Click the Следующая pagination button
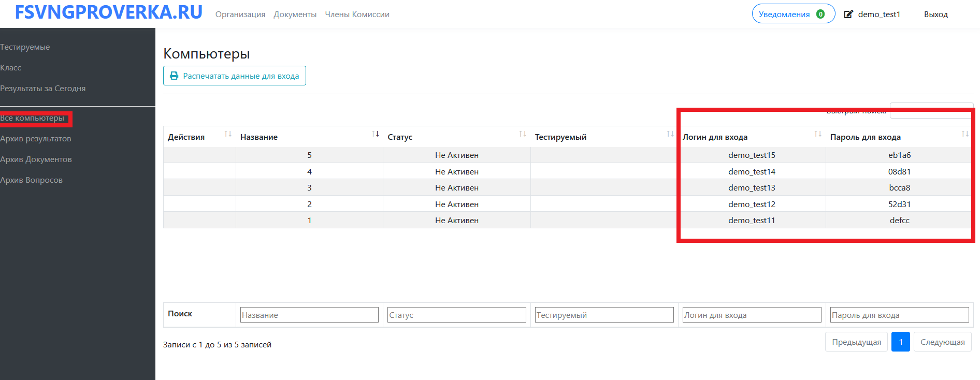The height and width of the screenshot is (380, 980). [x=942, y=342]
